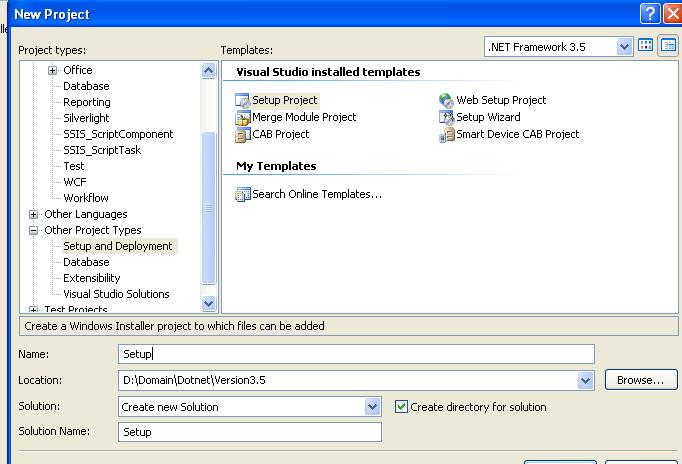Select the Other Languages tree label
682x464 pixels.
pos(86,214)
